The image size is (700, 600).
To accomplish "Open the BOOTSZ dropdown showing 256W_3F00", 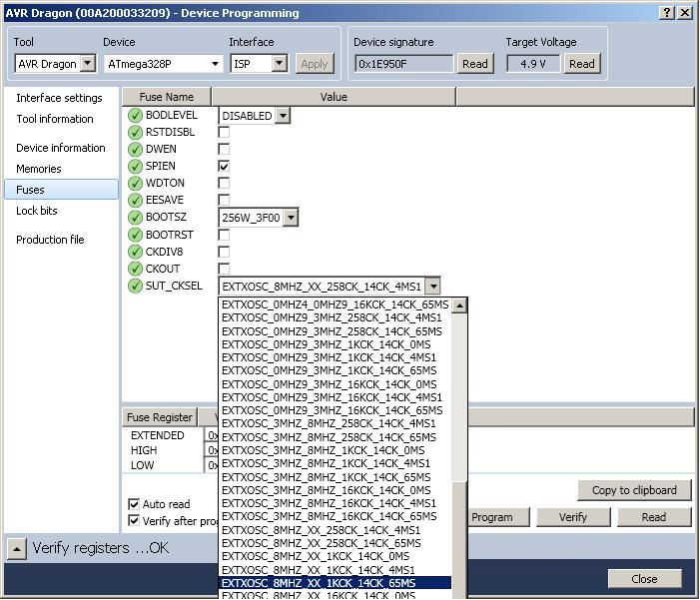I will (291, 218).
